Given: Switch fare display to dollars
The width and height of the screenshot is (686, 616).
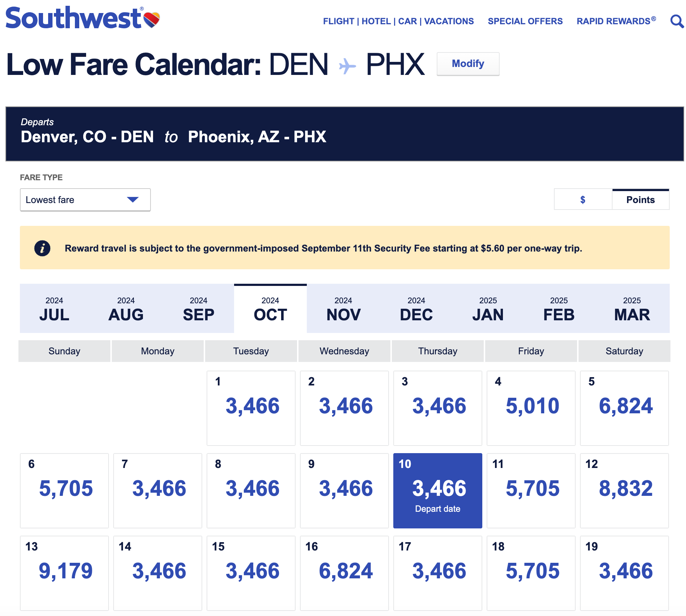Looking at the screenshot, I should (583, 199).
